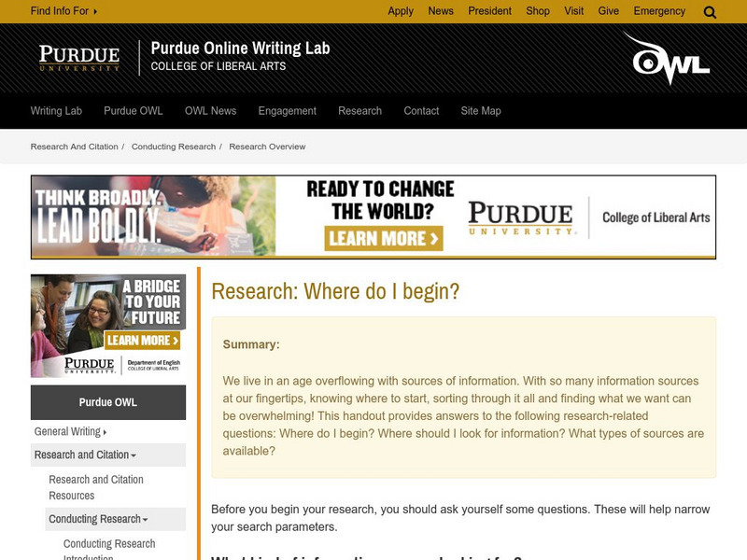This screenshot has width=747, height=560.
Task: Select the Writing Lab menu item
Action: pos(56,110)
